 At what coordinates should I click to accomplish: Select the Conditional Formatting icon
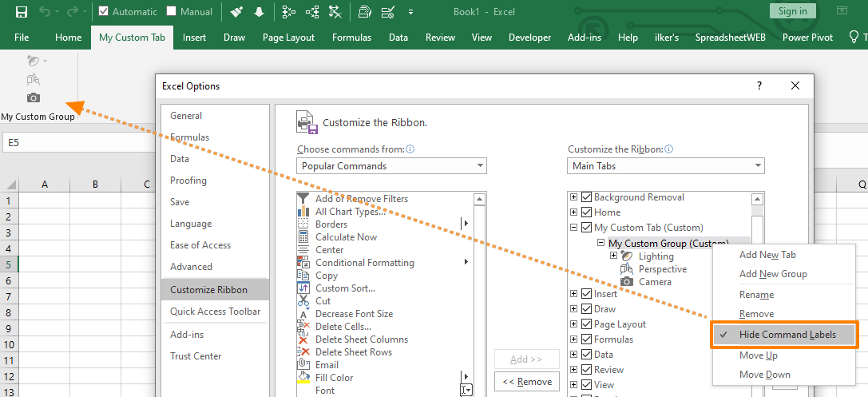pos(303,263)
